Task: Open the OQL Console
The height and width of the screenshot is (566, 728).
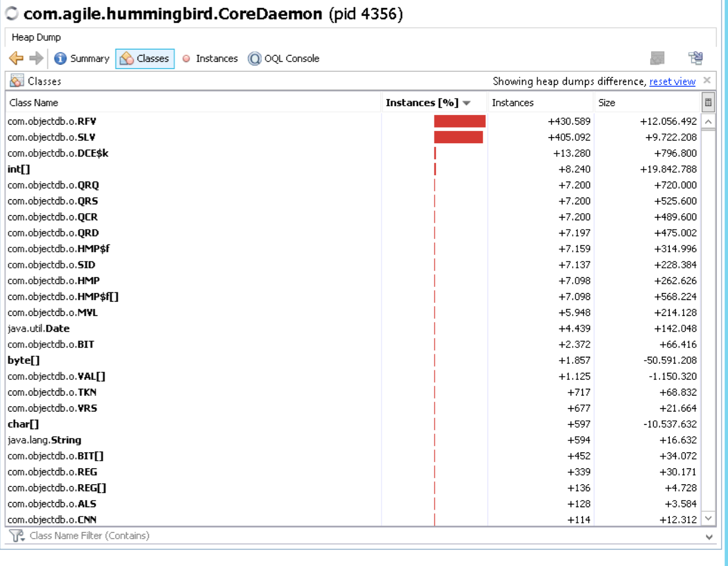Action: coord(284,59)
